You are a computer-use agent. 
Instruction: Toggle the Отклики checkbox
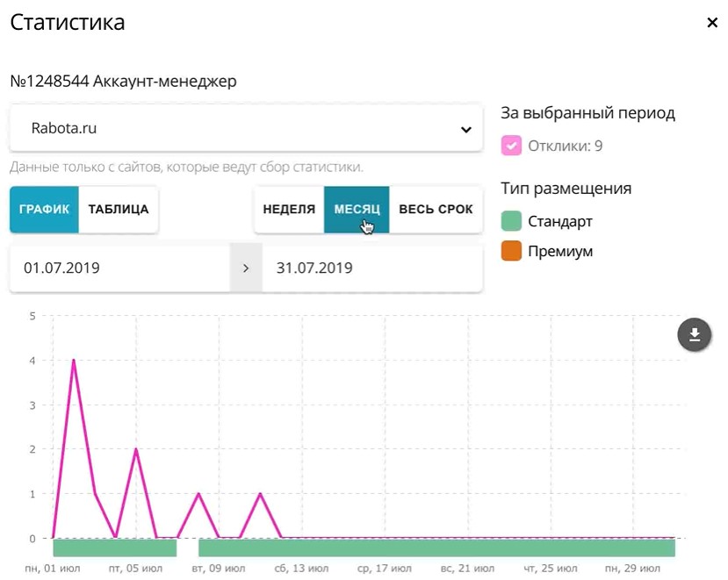pyautogui.click(x=511, y=146)
